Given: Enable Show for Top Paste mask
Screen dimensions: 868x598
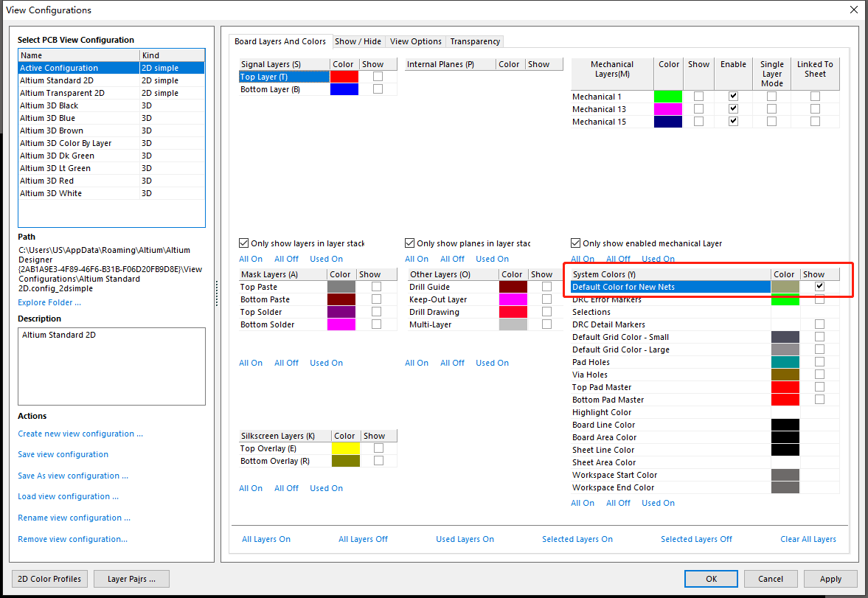Looking at the screenshot, I should pos(376,287).
